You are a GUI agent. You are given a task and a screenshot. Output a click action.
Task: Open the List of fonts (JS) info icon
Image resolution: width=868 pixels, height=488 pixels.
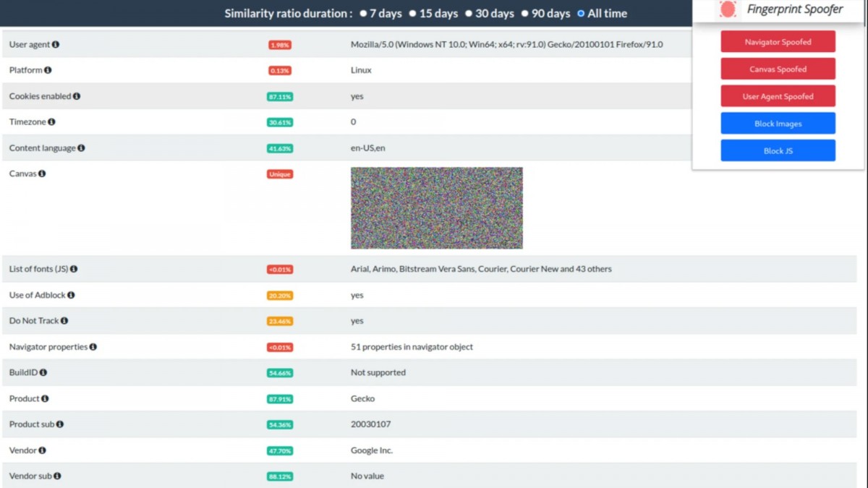point(74,269)
